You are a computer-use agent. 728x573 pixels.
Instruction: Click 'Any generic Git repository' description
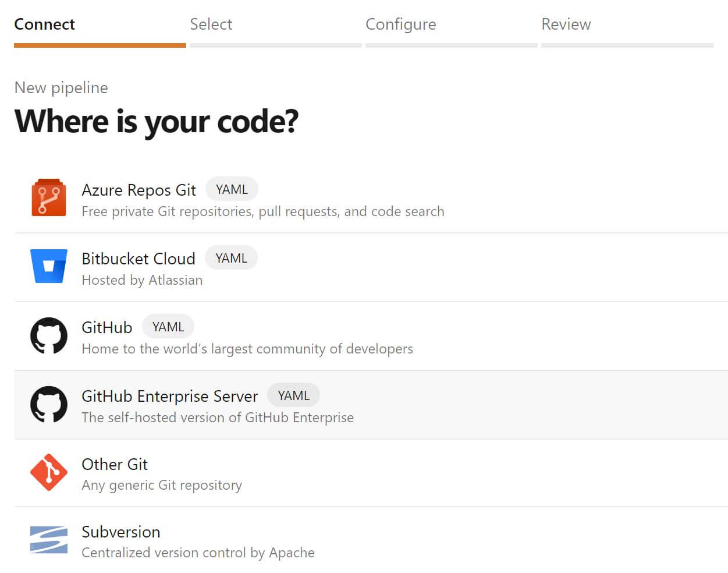[162, 485]
